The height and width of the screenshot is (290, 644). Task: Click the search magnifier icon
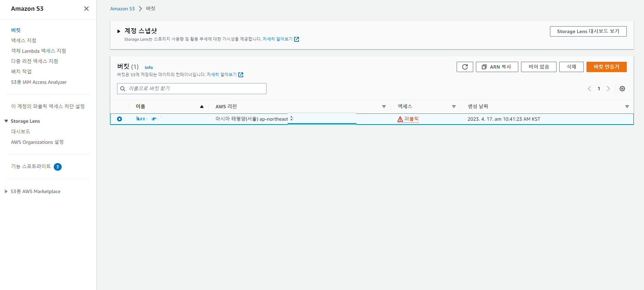coord(123,89)
